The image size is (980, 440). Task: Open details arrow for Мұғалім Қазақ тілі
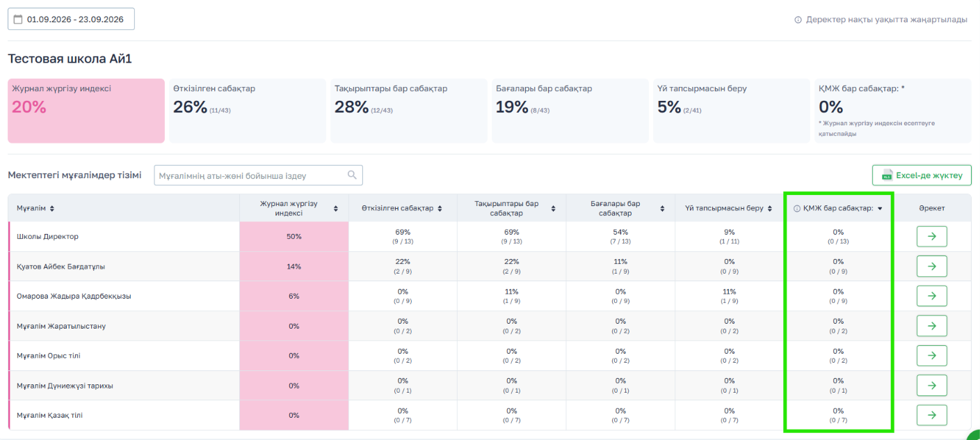point(931,416)
